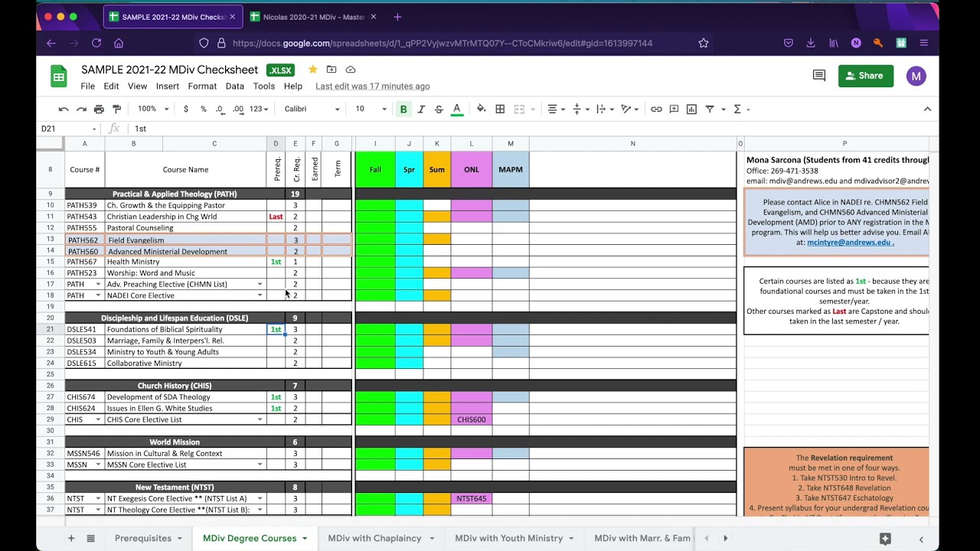Select column D header
Screen dimensions: 980x551
[x=276, y=144]
